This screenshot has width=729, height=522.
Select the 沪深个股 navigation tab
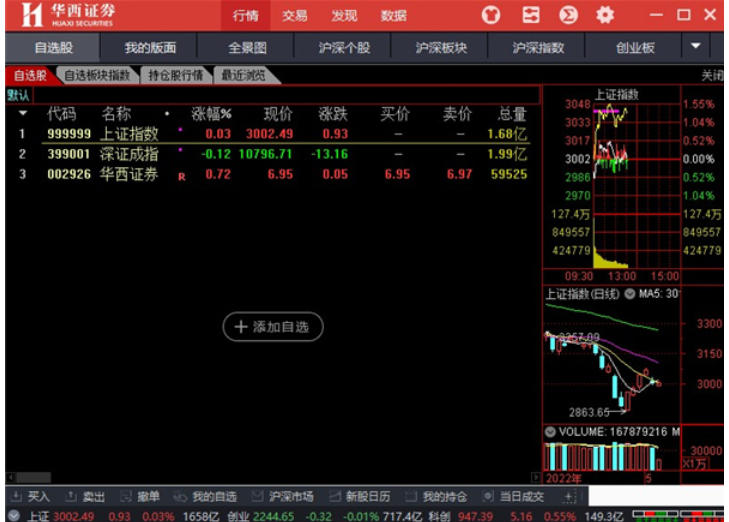(344, 47)
